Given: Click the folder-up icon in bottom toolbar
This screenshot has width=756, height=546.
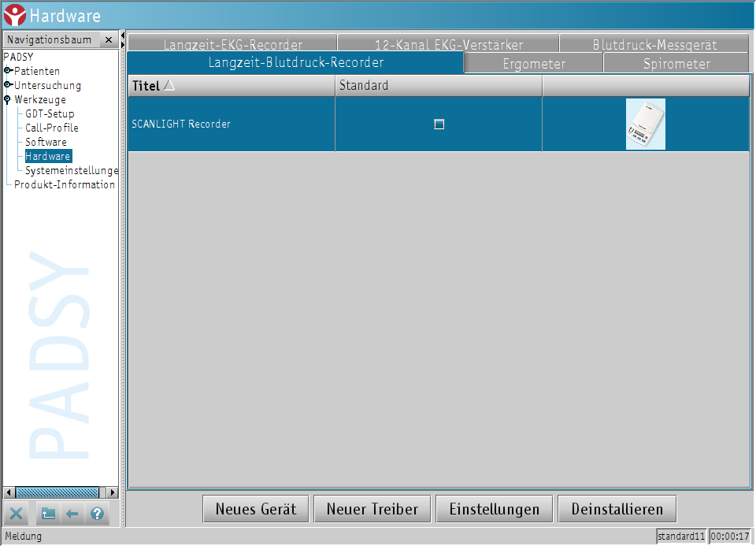Looking at the screenshot, I should pos(48,514).
